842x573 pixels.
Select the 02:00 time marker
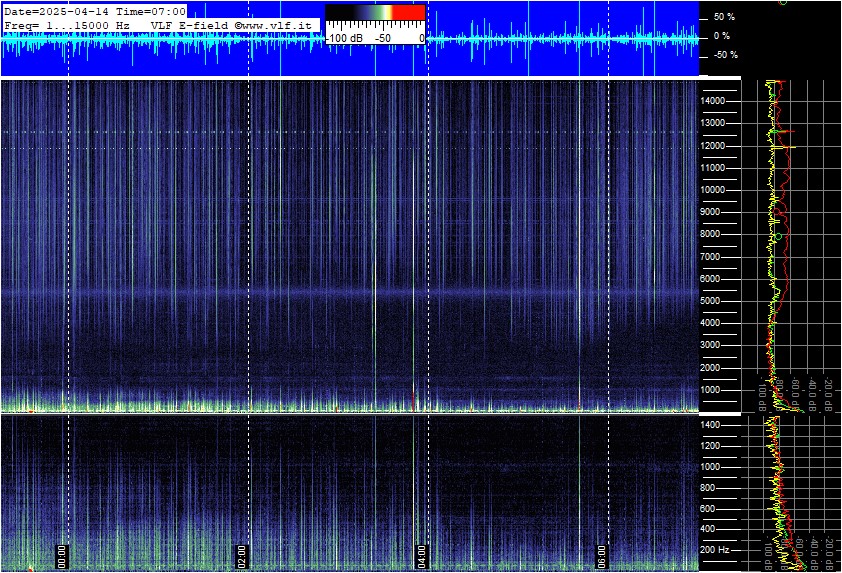pyautogui.click(x=241, y=556)
